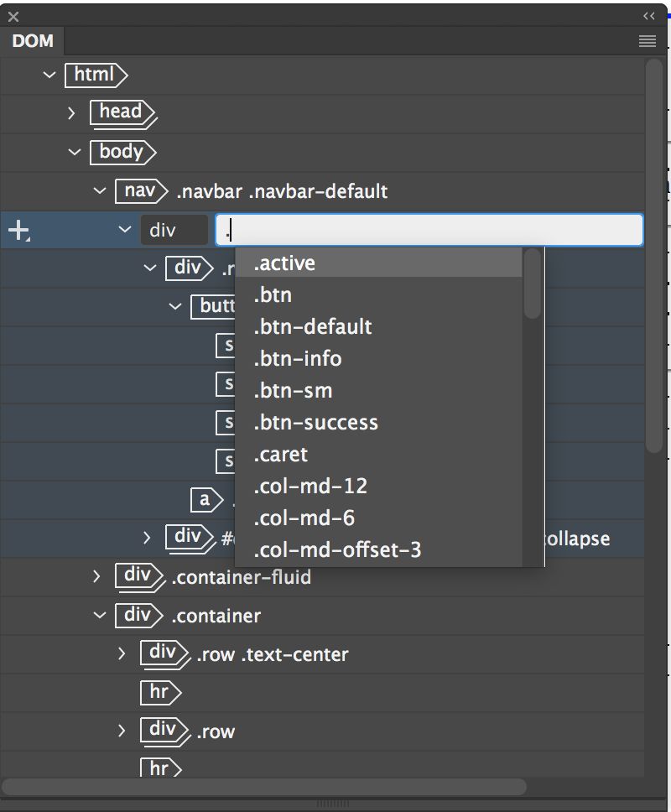Open the DOM panel hamburger menu

pyautogui.click(x=647, y=40)
